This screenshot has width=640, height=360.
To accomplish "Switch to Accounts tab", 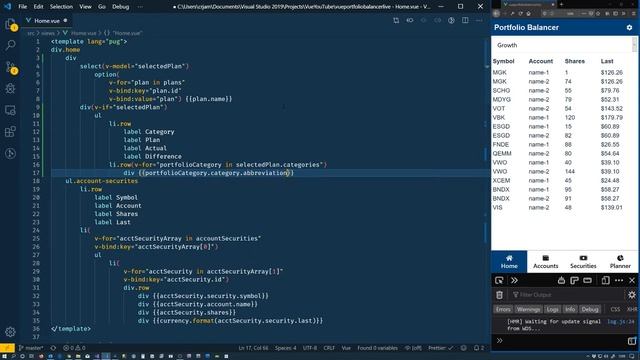I will pyautogui.click(x=545, y=262).
